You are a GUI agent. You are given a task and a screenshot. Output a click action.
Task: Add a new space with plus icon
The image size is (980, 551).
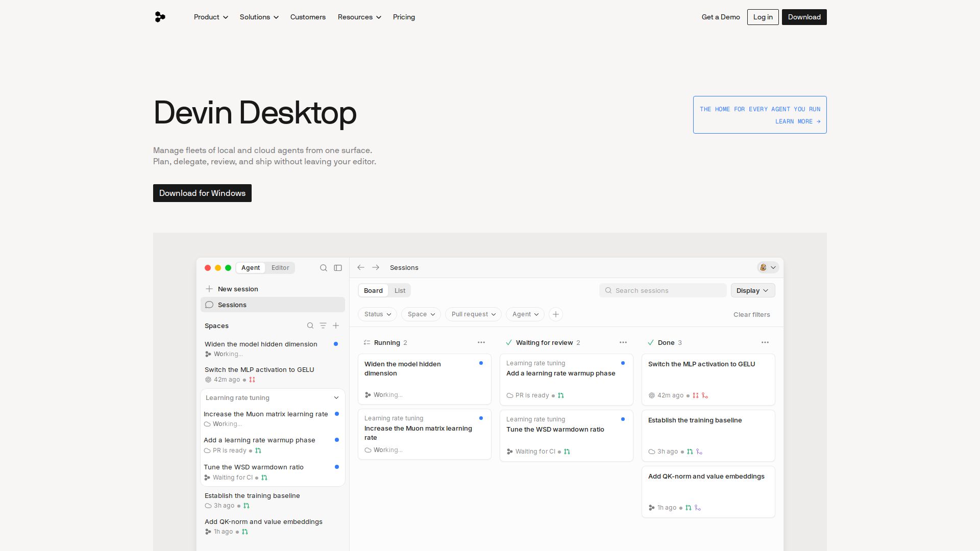tap(336, 325)
